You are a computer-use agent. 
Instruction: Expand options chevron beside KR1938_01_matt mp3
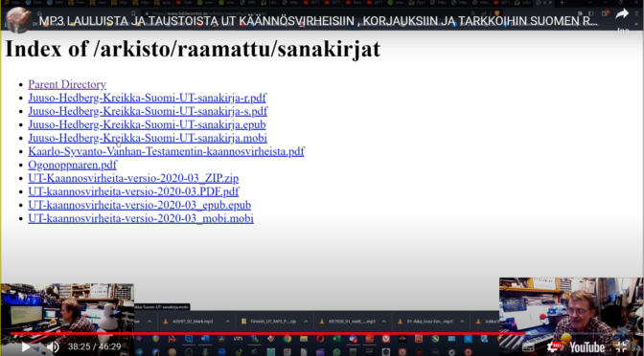click(x=384, y=322)
